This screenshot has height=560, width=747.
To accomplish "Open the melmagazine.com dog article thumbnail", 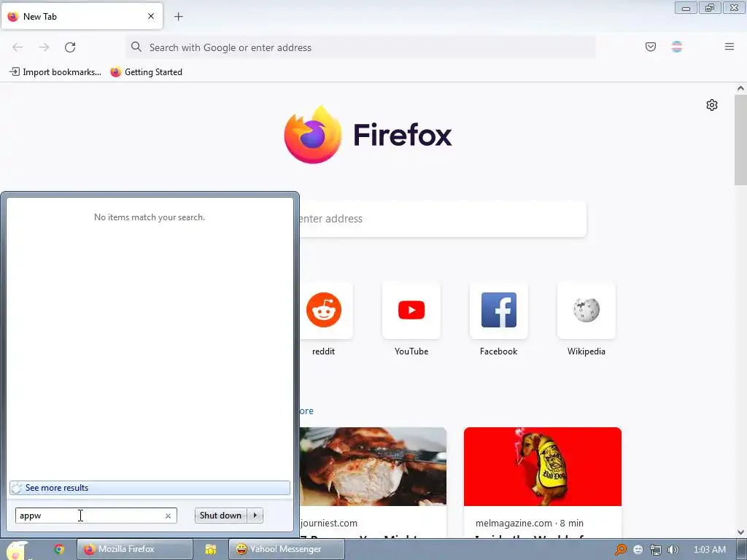I will tap(543, 467).
